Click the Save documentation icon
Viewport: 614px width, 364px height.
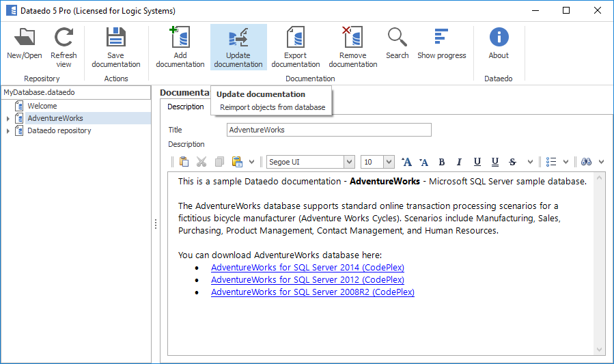(x=116, y=38)
